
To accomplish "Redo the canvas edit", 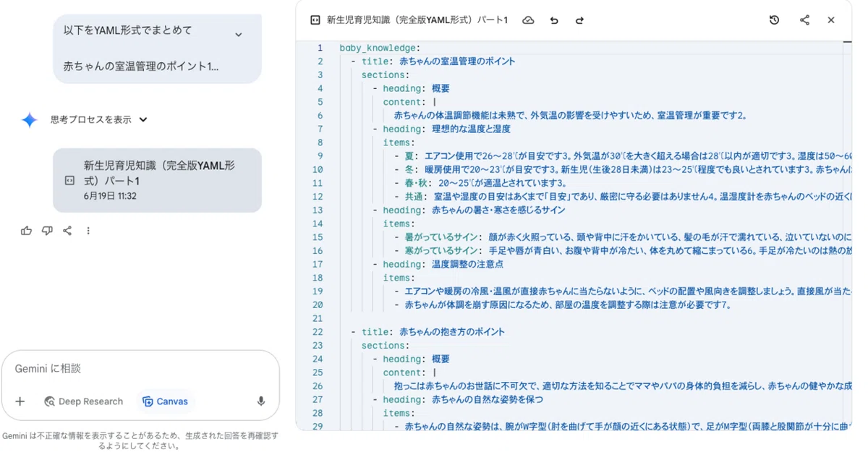I will coord(579,20).
